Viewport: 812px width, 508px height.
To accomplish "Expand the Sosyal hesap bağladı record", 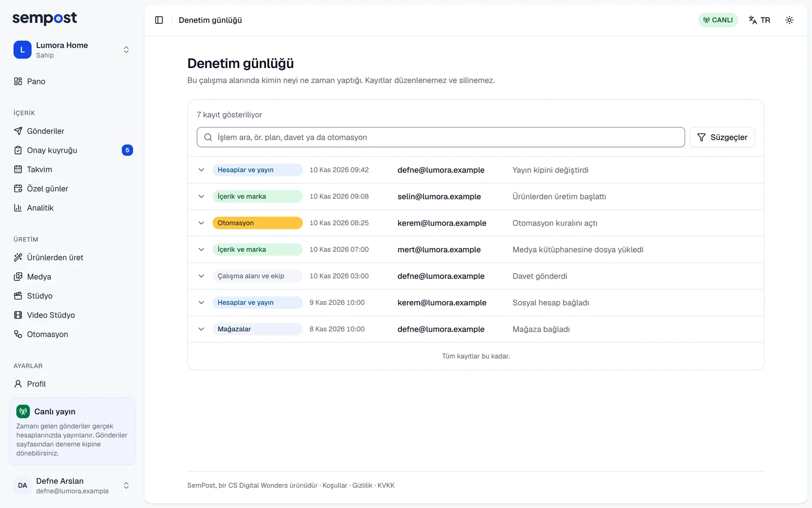I will pyautogui.click(x=201, y=303).
